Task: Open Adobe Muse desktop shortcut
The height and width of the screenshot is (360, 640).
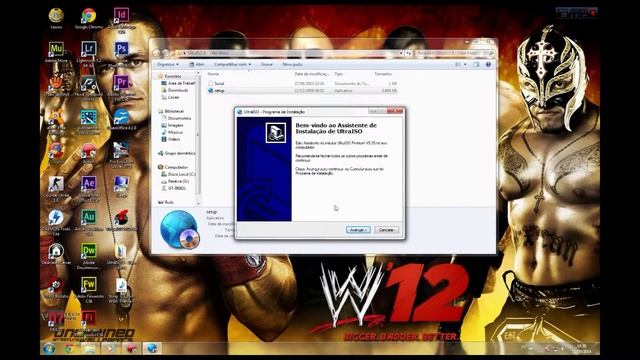Action: click(56, 52)
